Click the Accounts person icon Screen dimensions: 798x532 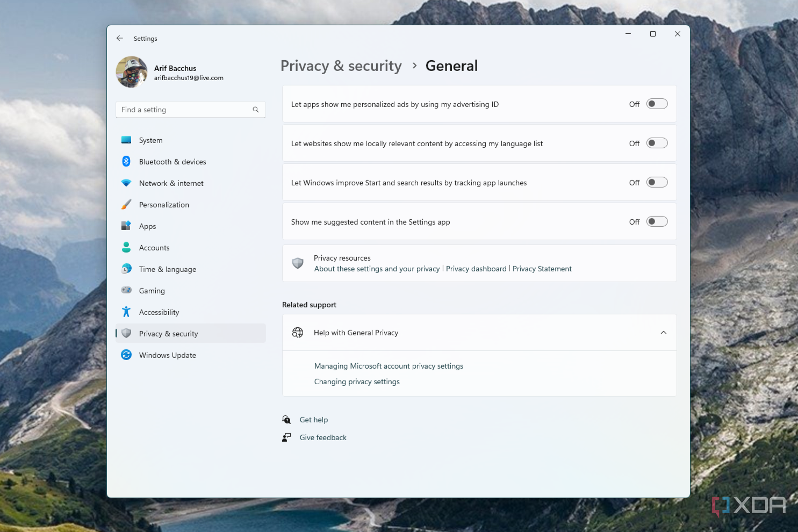coord(126,247)
